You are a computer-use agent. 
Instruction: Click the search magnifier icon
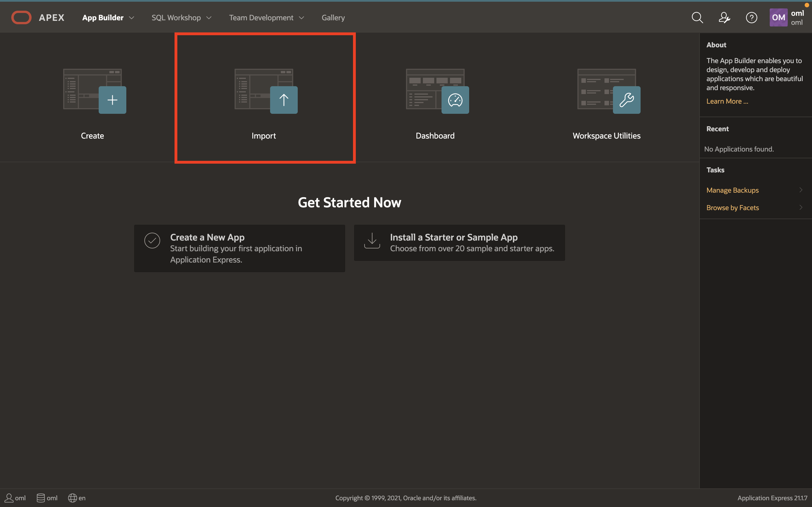(x=697, y=17)
